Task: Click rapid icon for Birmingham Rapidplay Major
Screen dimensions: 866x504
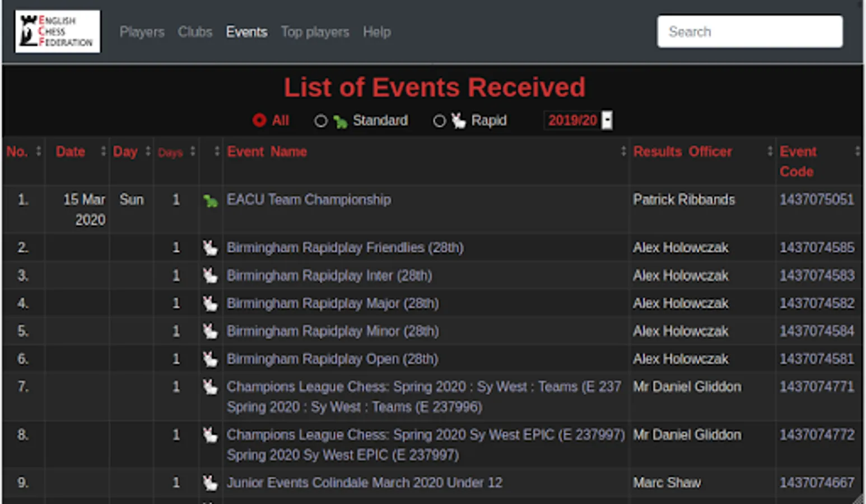Action: point(210,304)
